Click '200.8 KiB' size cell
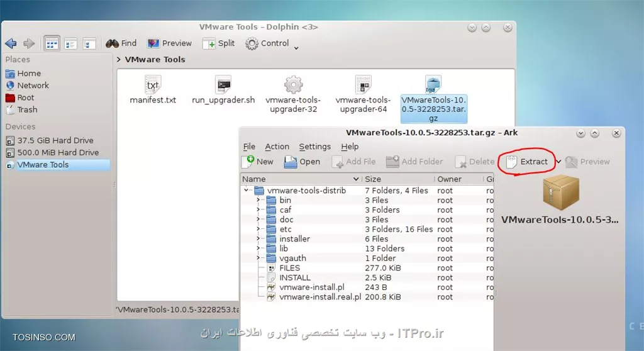 (x=383, y=297)
